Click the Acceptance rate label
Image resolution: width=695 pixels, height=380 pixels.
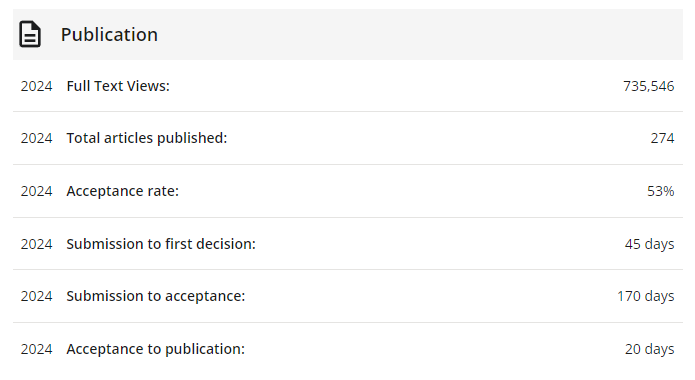(123, 191)
